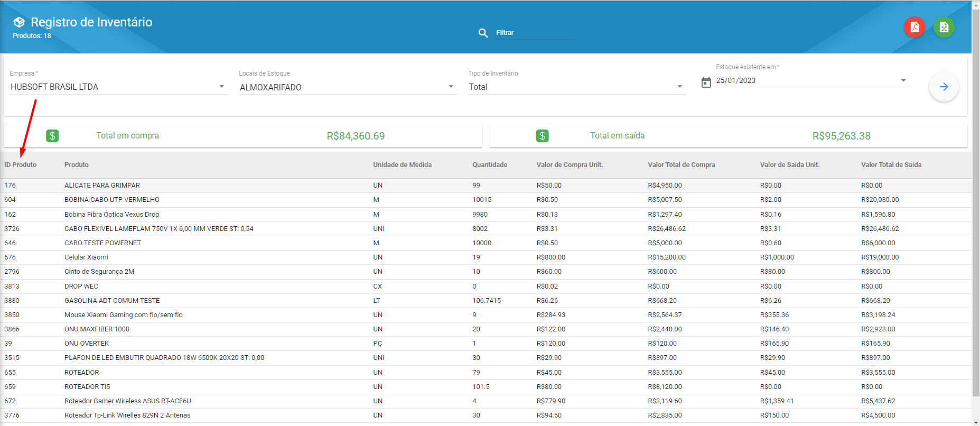Click the R$3,198.24 total output value
This screenshot has width=980, height=426.
[x=878, y=315]
